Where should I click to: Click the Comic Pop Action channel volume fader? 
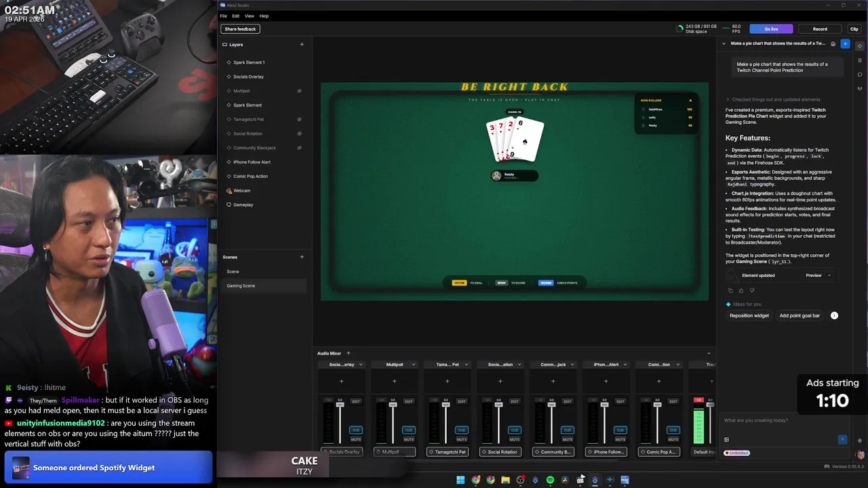point(658,405)
